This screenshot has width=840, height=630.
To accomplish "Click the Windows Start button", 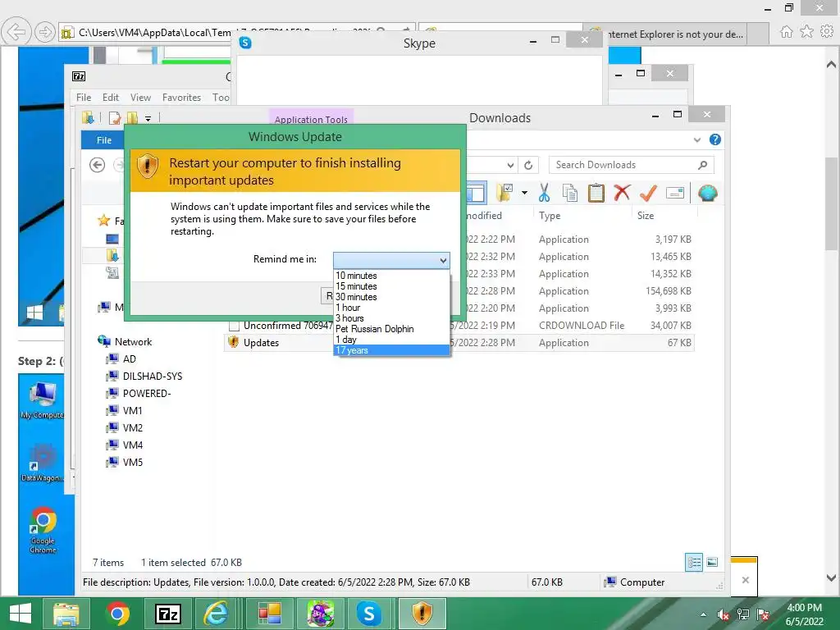I will click(x=21, y=614).
